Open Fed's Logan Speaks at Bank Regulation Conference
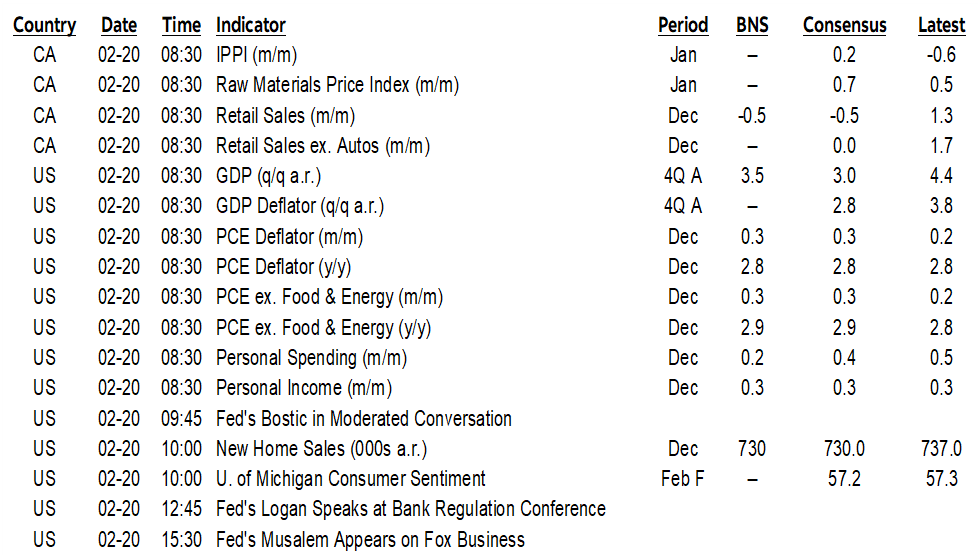This screenshot has width=980, height=557. (411, 509)
